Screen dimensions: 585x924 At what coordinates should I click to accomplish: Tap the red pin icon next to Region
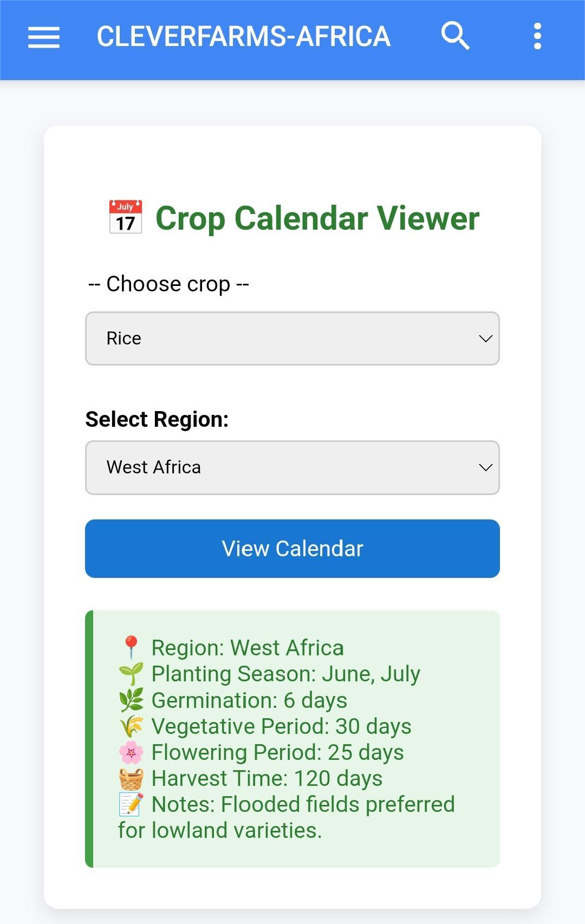130,647
